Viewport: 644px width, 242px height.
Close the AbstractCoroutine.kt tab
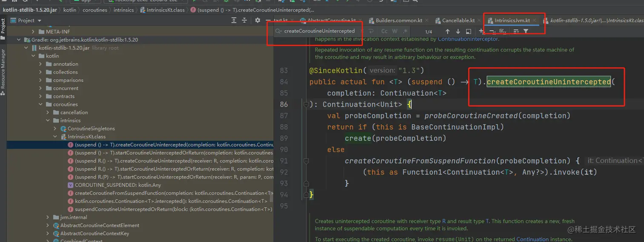click(360, 20)
